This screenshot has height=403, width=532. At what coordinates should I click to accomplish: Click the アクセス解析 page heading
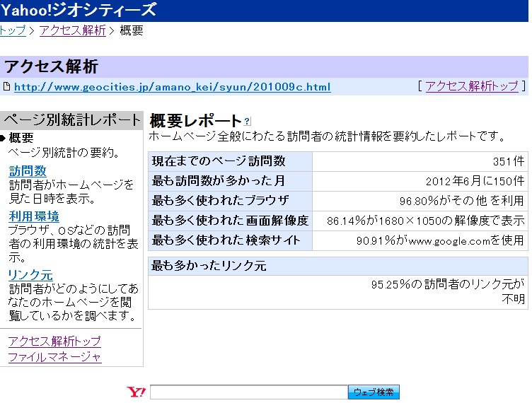[x=51, y=66]
